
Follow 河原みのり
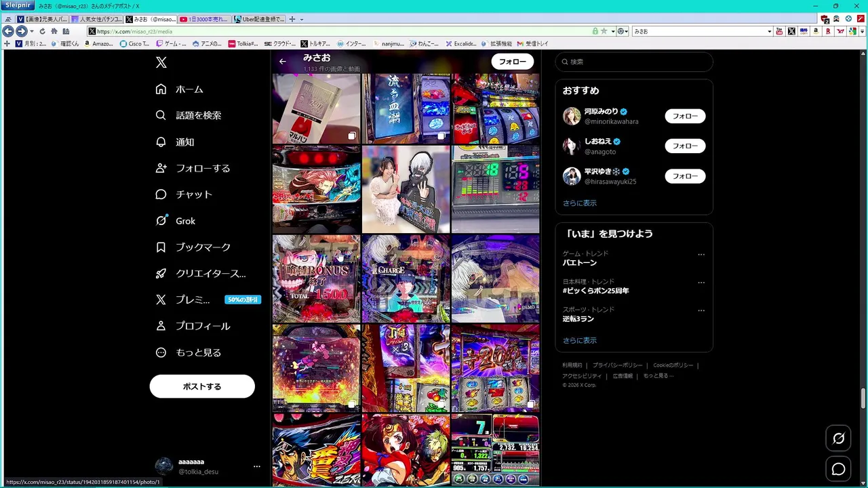[685, 116]
